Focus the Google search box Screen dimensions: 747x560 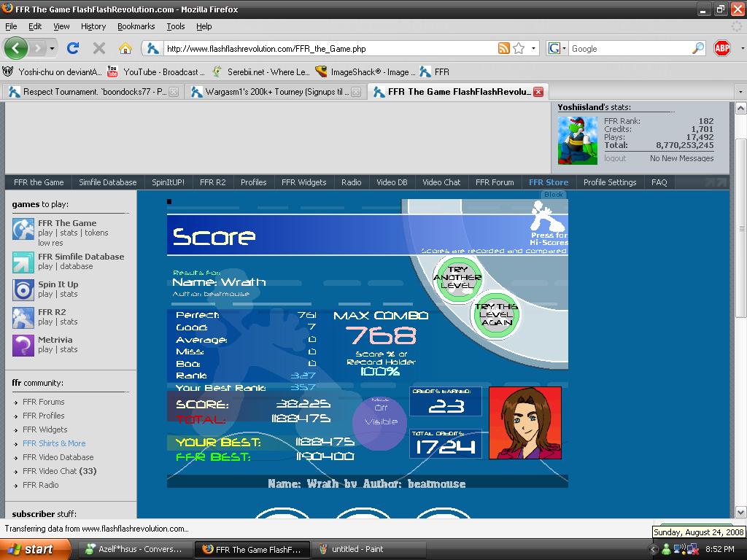pyautogui.click(x=630, y=48)
